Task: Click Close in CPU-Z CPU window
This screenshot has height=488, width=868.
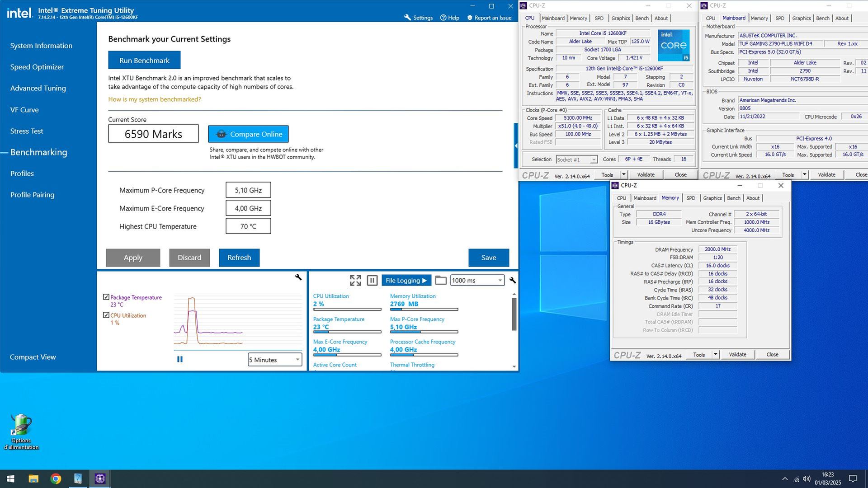Action: (x=680, y=174)
